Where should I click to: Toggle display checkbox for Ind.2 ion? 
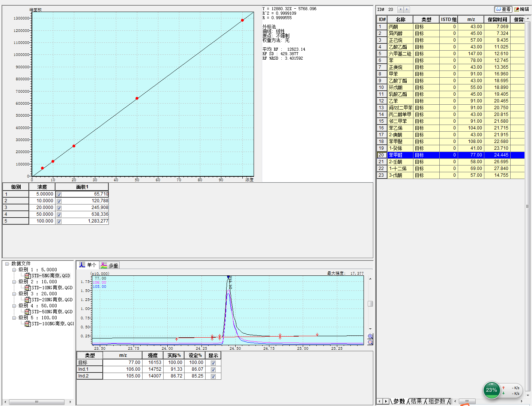(x=213, y=376)
